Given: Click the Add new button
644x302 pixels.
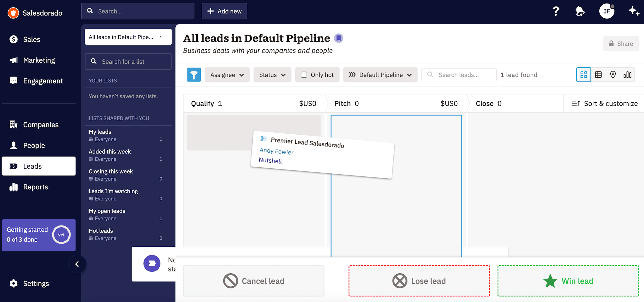Looking at the screenshot, I should (224, 11).
